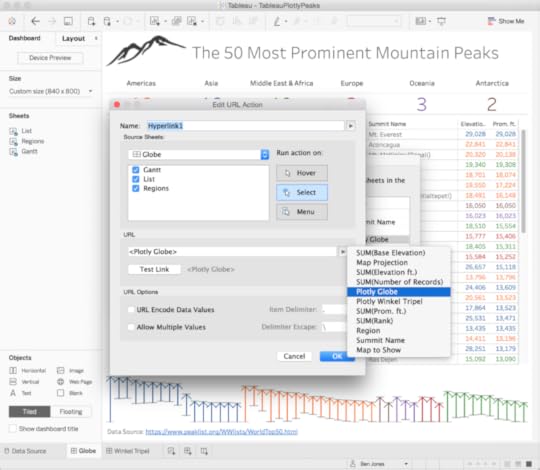
Task: Click the user icon beside Ben Jones
Action: pyautogui.click(x=353, y=464)
